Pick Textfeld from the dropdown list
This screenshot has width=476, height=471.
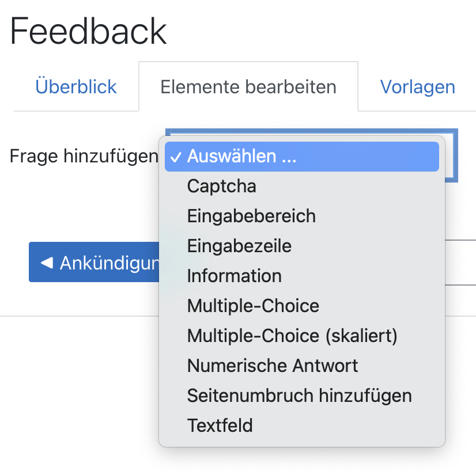pos(220,426)
